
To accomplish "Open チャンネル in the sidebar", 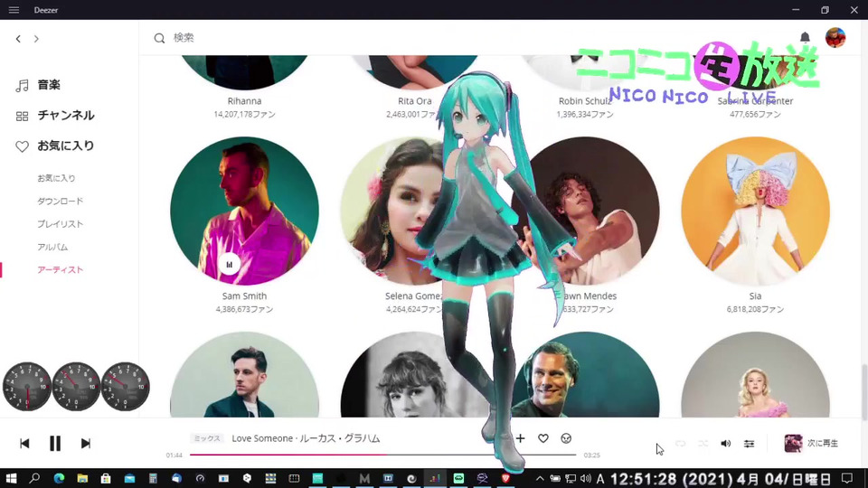I will 55,116.
